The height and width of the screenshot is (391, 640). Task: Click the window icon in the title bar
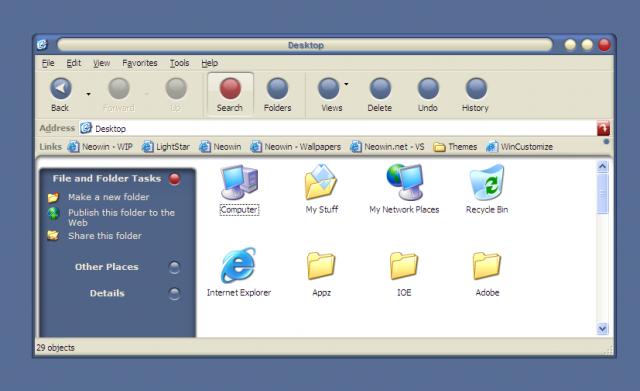click(x=42, y=44)
